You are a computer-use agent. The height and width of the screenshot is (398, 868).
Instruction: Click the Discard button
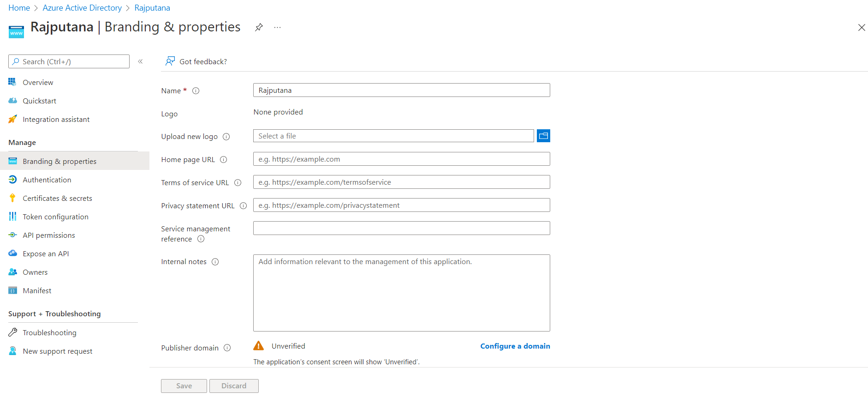(x=234, y=386)
